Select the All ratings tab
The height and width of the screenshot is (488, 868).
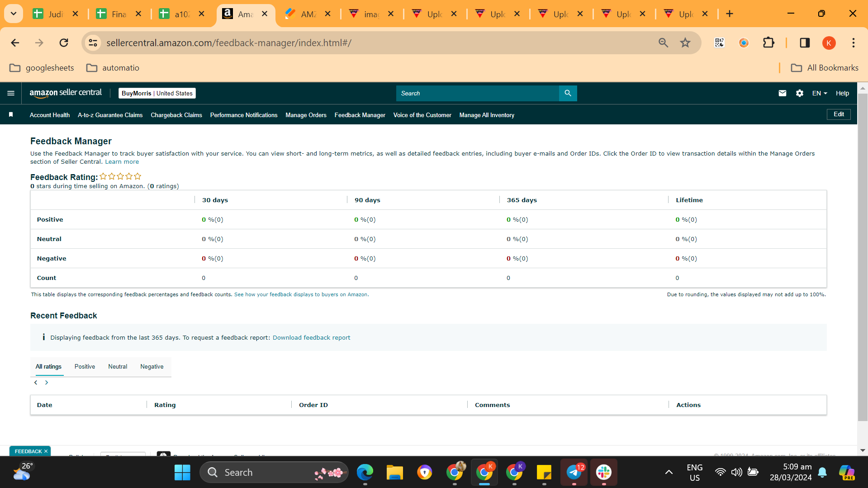click(x=48, y=367)
